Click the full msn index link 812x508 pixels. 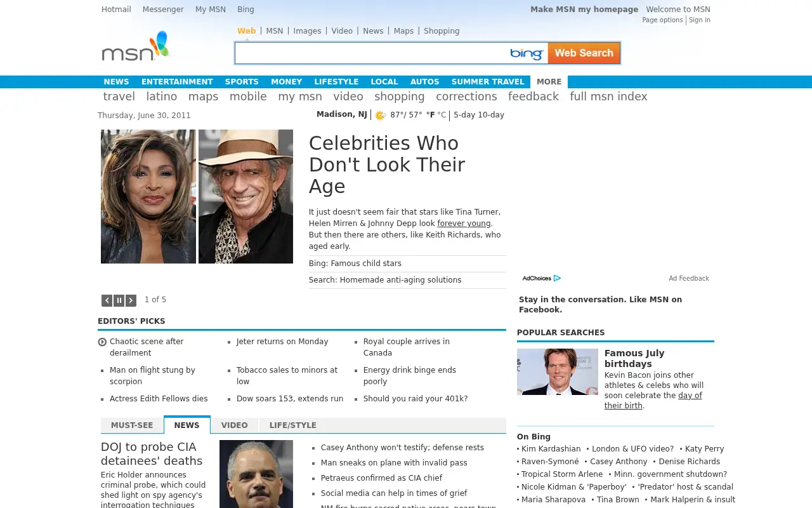pos(608,97)
